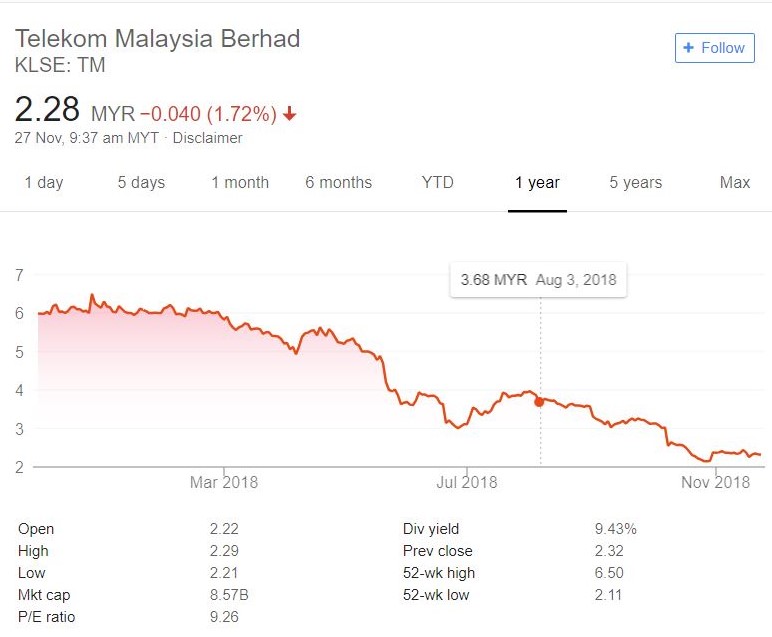Open the 5 years chart tab
The height and width of the screenshot is (637, 772).
[636, 182]
